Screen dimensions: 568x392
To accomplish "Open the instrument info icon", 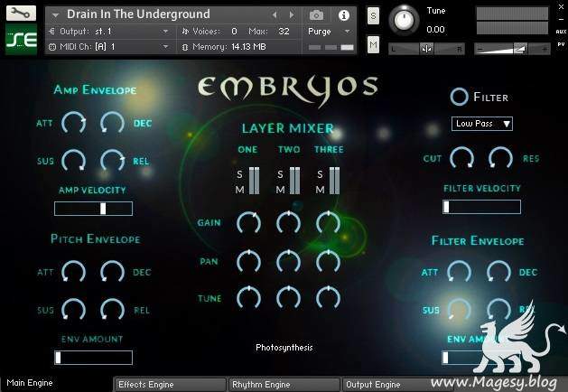I will 344,15.
